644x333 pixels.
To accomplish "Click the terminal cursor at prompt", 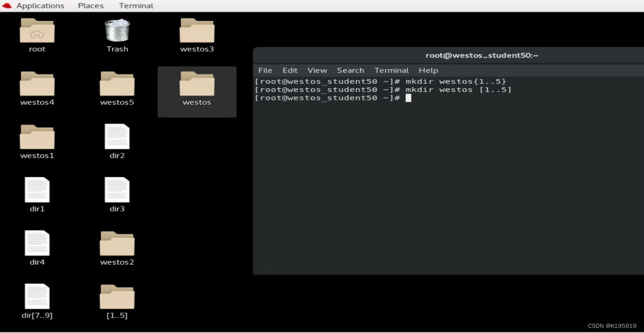I will tap(409, 98).
